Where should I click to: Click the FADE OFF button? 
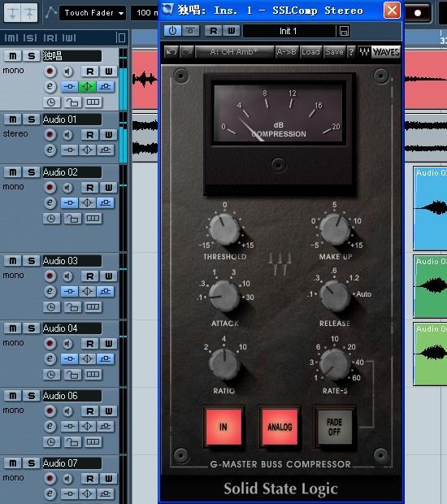point(335,427)
